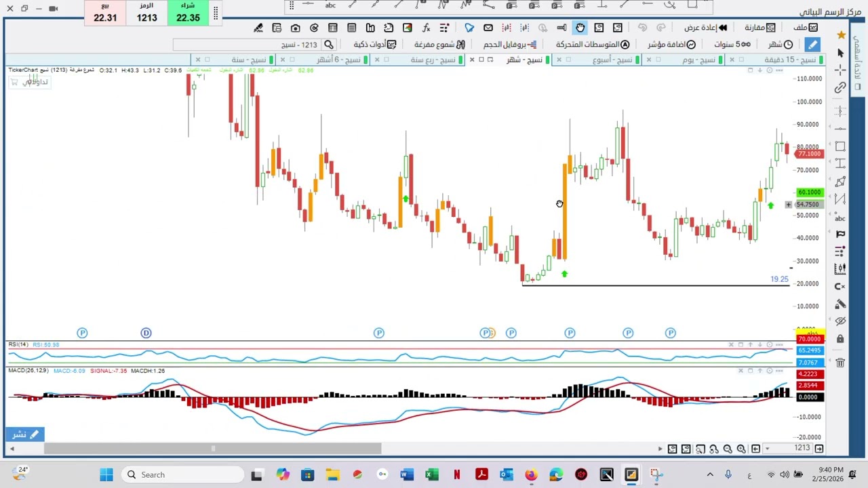Click the pencil-with-lock drawing mode icon
The width and height of the screenshot is (868, 488).
840,304
